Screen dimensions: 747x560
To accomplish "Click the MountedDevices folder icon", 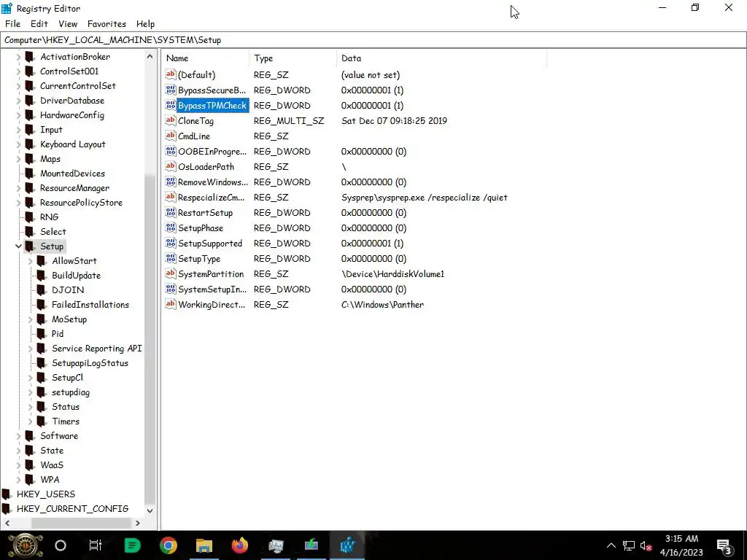I will 30,174.
